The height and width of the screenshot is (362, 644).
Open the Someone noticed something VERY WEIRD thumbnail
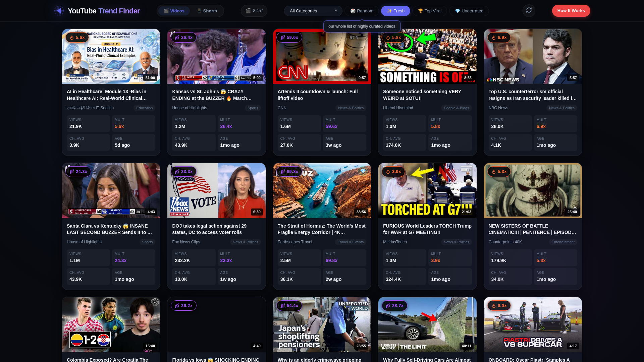click(427, 56)
